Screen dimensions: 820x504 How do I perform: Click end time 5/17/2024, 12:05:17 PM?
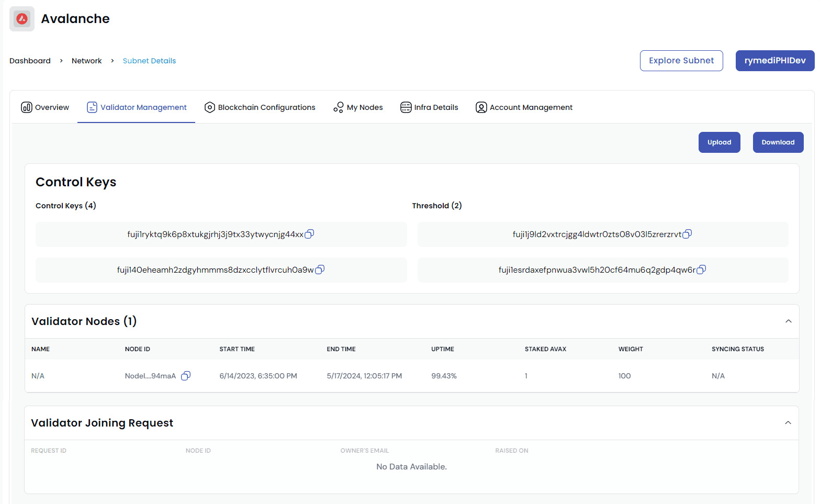[x=364, y=376]
